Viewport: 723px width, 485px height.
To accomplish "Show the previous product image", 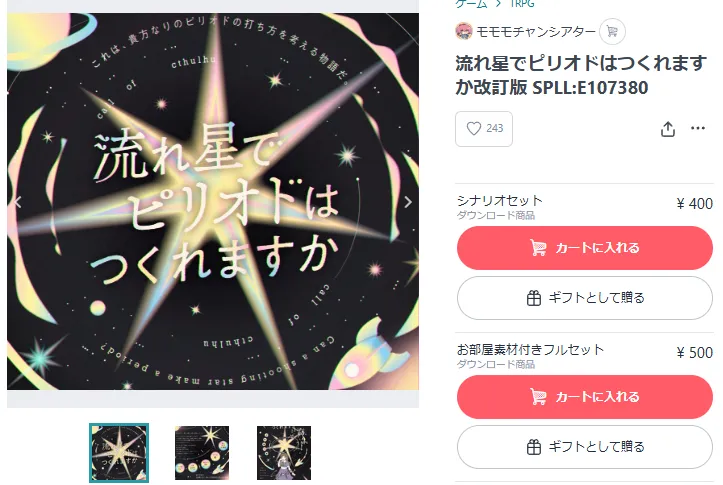I will (x=18, y=202).
